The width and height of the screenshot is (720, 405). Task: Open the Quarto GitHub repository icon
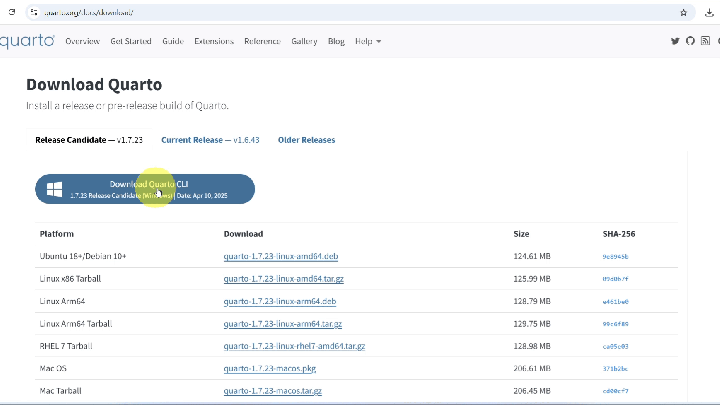690,41
